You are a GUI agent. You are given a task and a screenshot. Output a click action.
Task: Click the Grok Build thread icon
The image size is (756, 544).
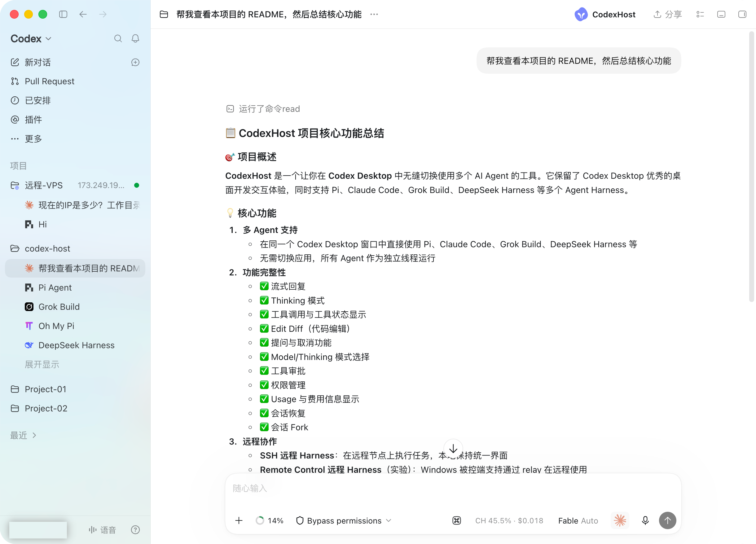29,307
